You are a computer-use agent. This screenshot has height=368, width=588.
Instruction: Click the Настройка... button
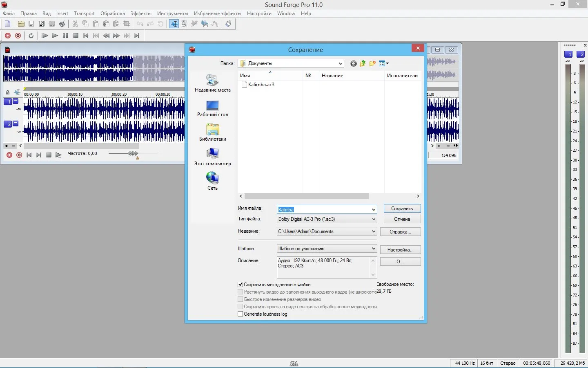point(400,250)
